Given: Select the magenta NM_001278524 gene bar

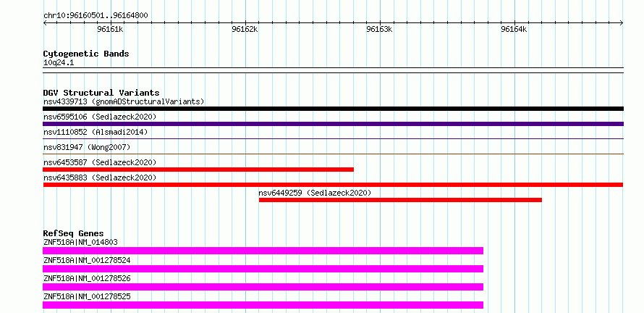Looking at the screenshot, I should (x=263, y=269).
